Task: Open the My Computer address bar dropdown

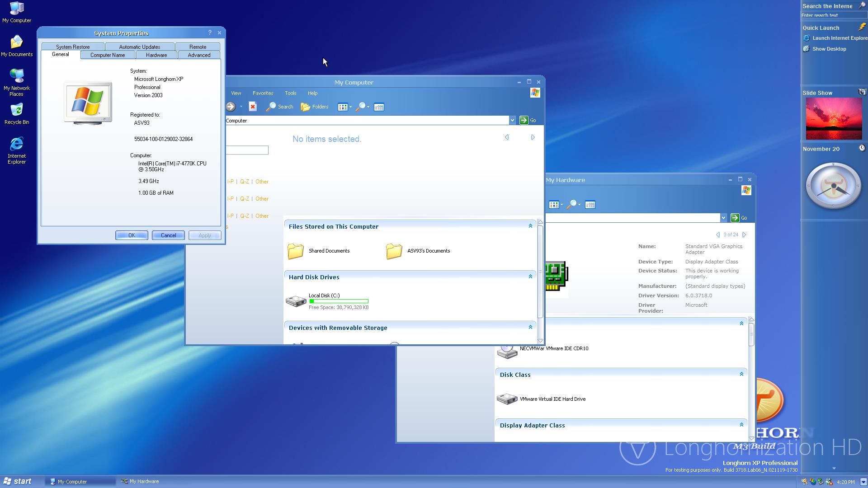Action: click(512, 120)
